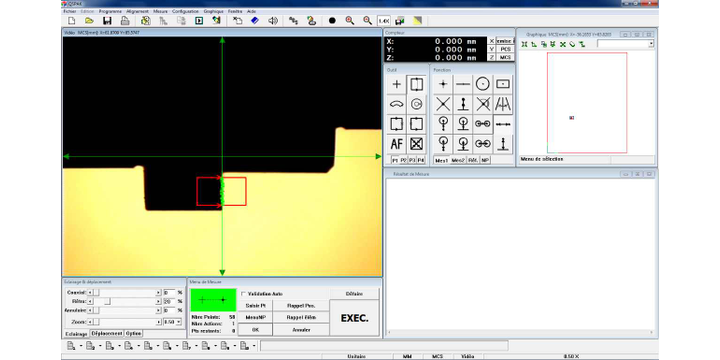Select the AF autofocus tool

(397, 144)
